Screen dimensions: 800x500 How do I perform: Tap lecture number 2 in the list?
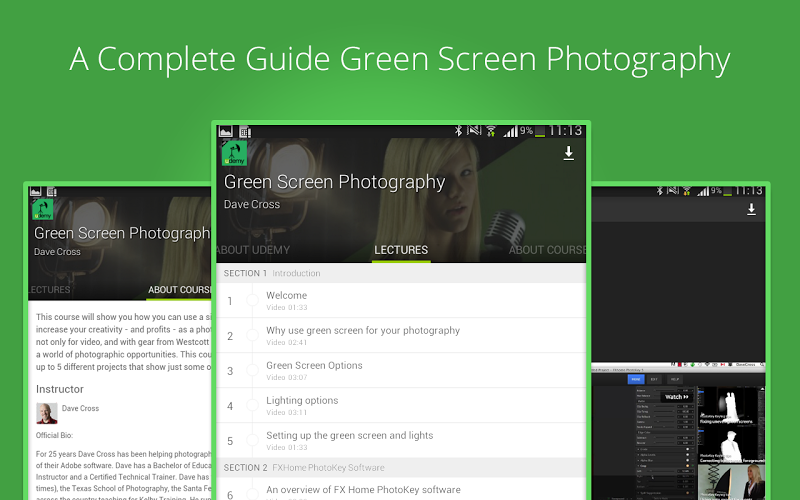click(230, 336)
